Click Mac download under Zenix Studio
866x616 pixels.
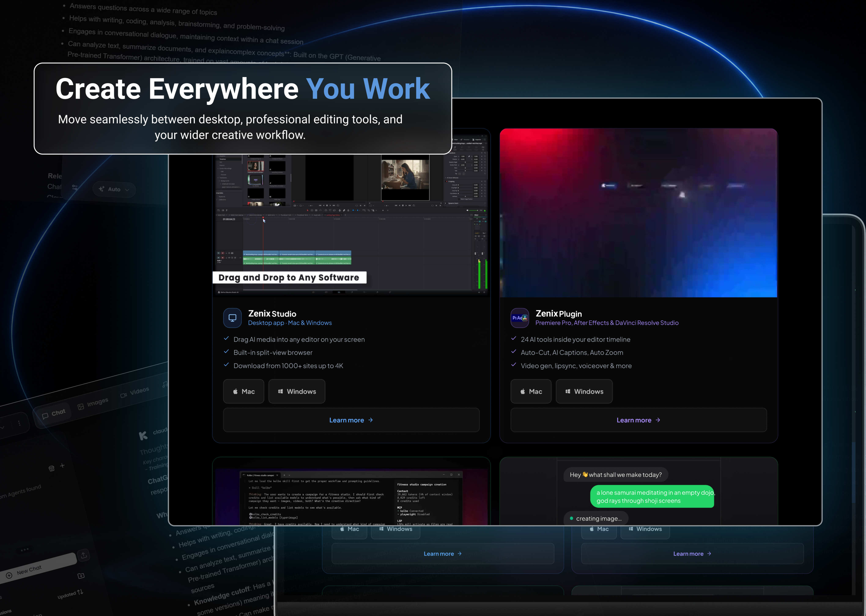click(x=243, y=391)
